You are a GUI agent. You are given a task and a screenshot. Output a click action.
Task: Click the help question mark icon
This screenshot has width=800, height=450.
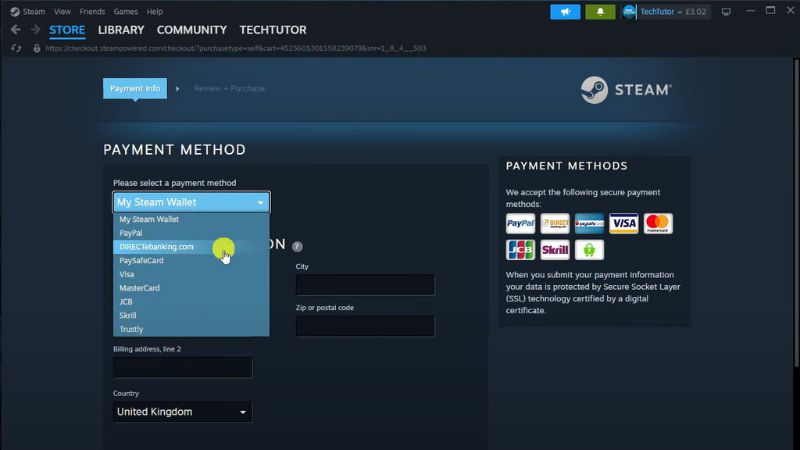point(297,246)
